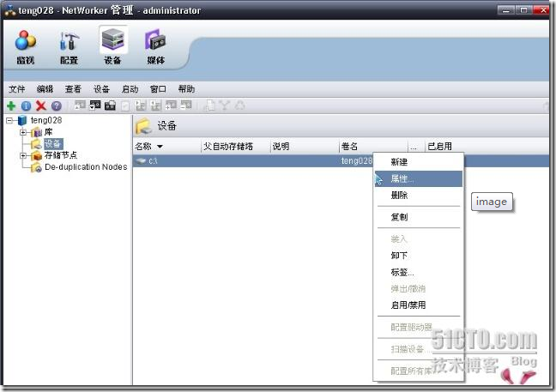
Task: Open the 窗口 menu
Action: tap(158, 89)
